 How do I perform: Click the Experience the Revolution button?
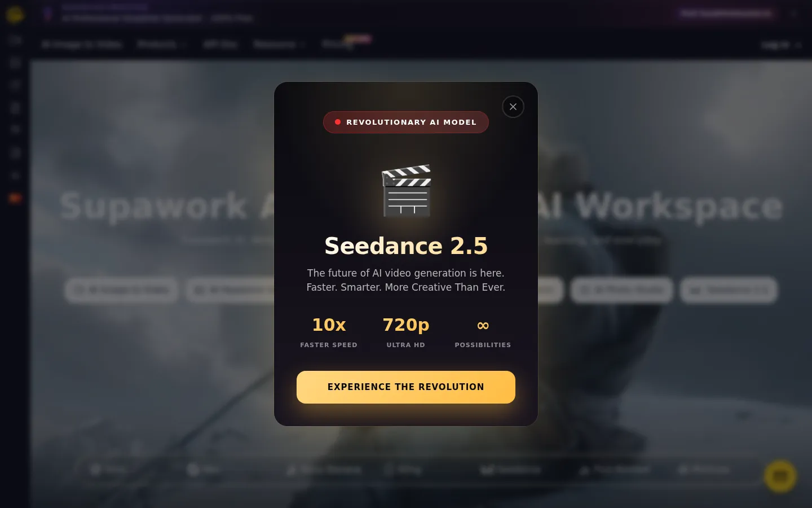point(406,387)
